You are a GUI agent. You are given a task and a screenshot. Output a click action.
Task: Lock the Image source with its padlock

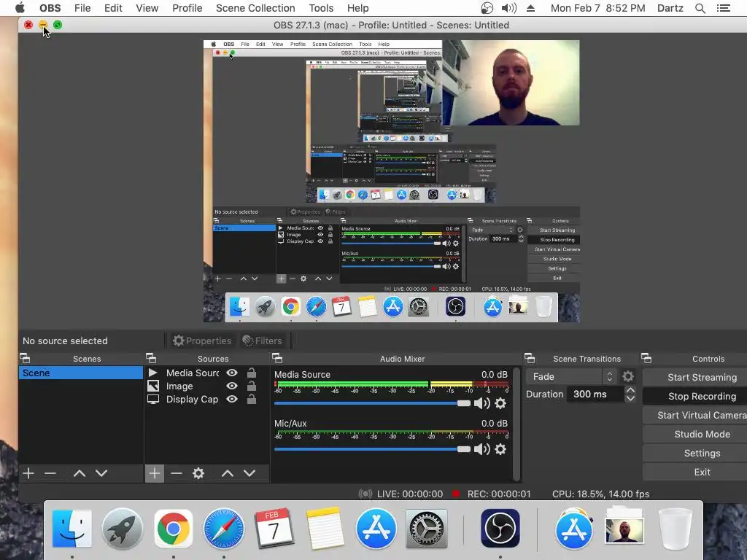(x=252, y=386)
